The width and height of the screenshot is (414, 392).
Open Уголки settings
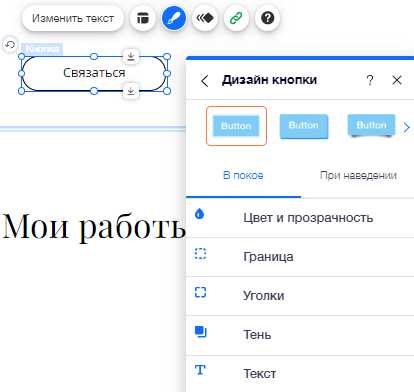click(300, 296)
